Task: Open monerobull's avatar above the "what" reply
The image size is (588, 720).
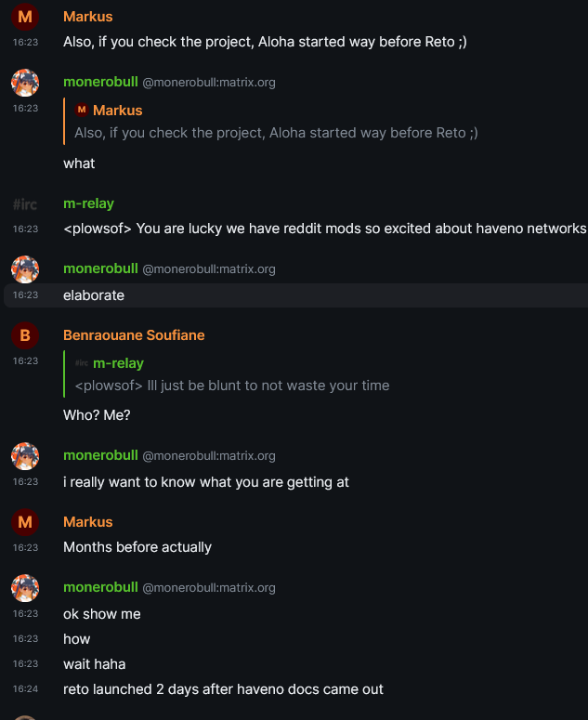Action: pyautogui.click(x=25, y=83)
